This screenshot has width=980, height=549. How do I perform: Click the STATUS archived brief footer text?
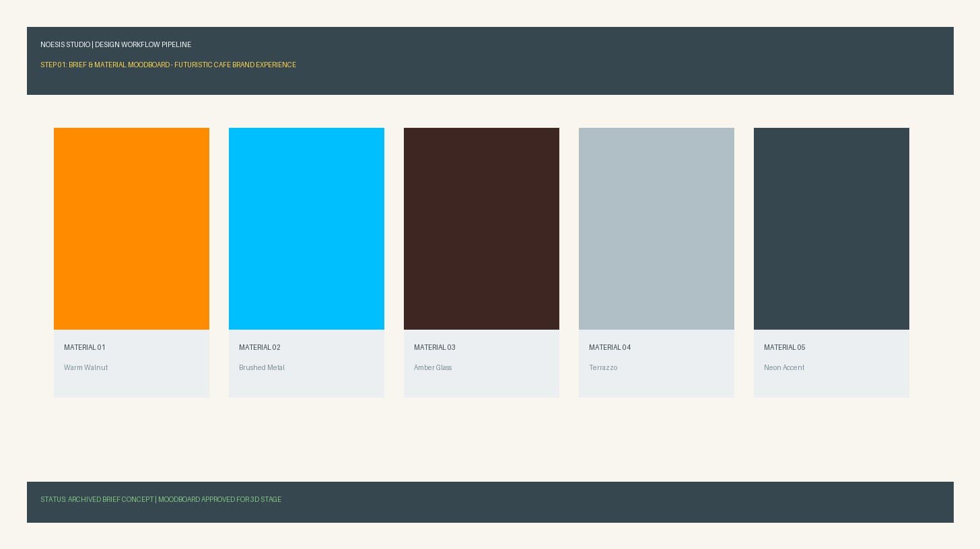click(x=161, y=499)
